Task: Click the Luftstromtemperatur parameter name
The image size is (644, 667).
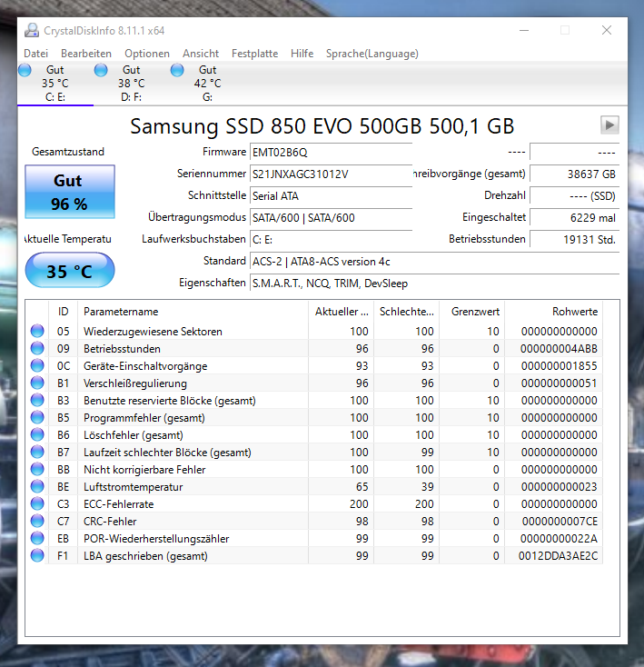Action: coord(133,487)
